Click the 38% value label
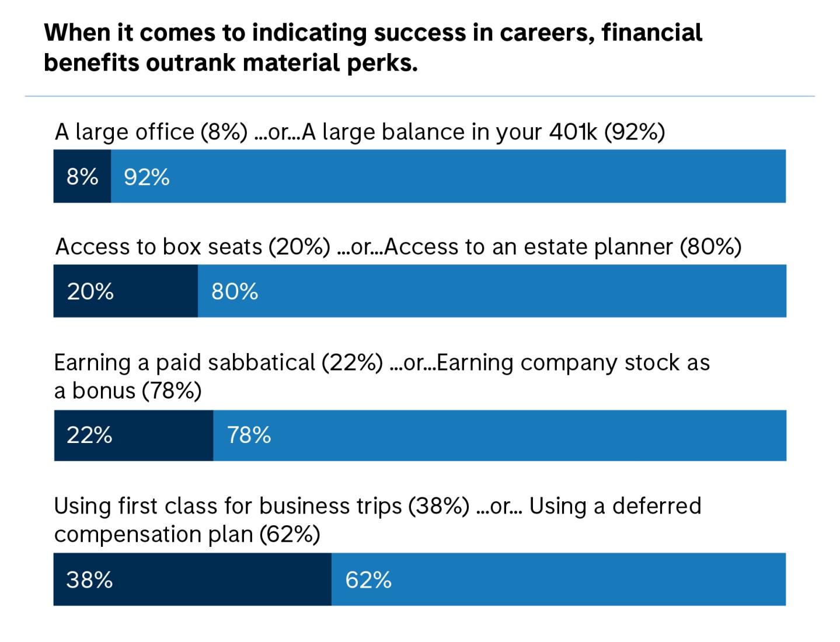The image size is (840, 642). pos(89,580)
